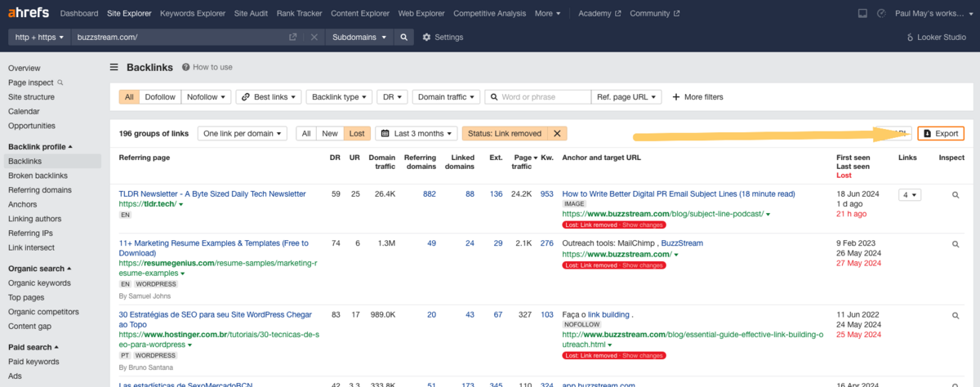
Task: Open Broken backlinks in sidebar
Action: point(38,176)
